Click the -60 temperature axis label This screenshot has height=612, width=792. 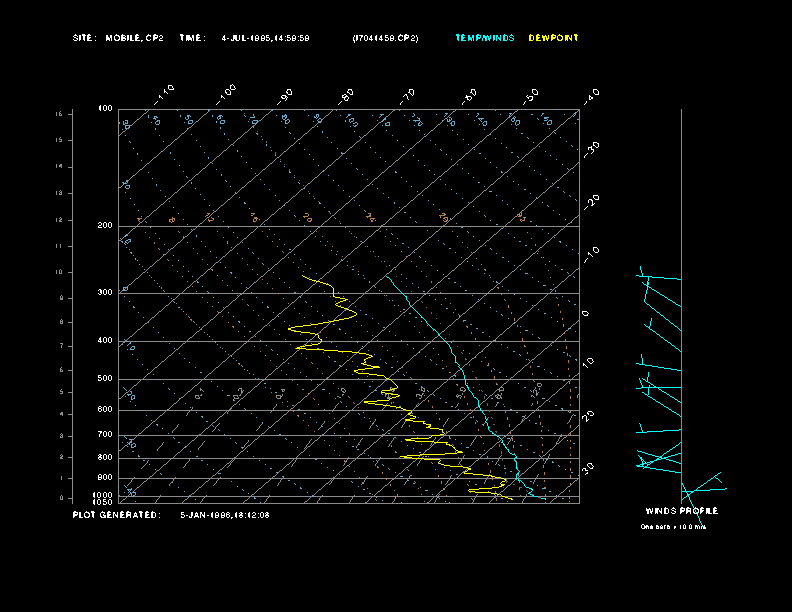tap(469, 97)
